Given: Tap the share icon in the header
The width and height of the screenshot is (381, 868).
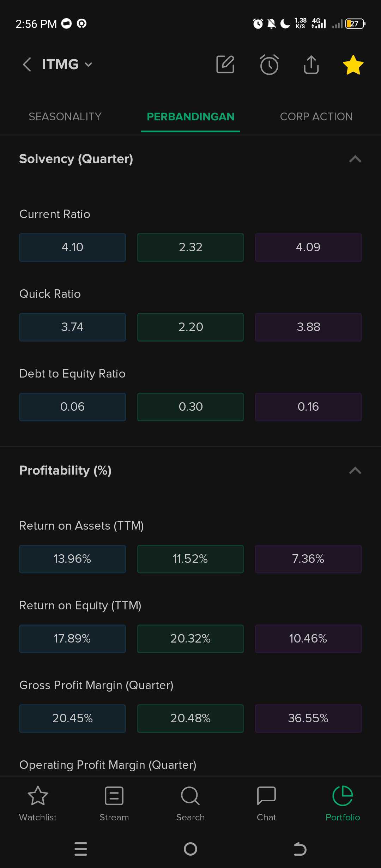Looking at the screenshot, I should [311, 65].
